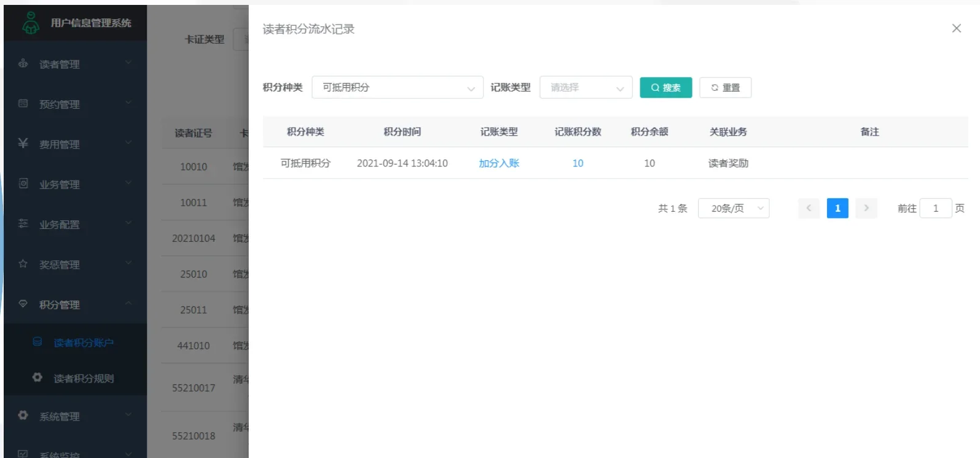Click the user management system logo icon
This screenshot has width=980, height=458.
pyautogui.click(x=31, y=23)
